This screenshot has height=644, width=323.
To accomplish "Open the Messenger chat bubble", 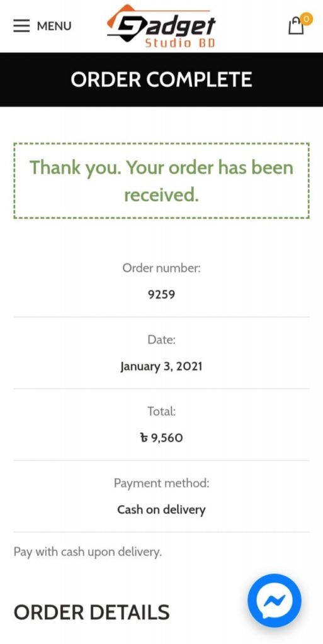I will tap(274, 600).
